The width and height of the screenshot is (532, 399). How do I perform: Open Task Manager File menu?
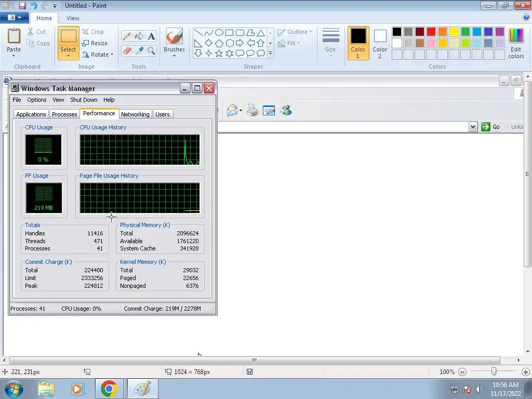(17, 100)
